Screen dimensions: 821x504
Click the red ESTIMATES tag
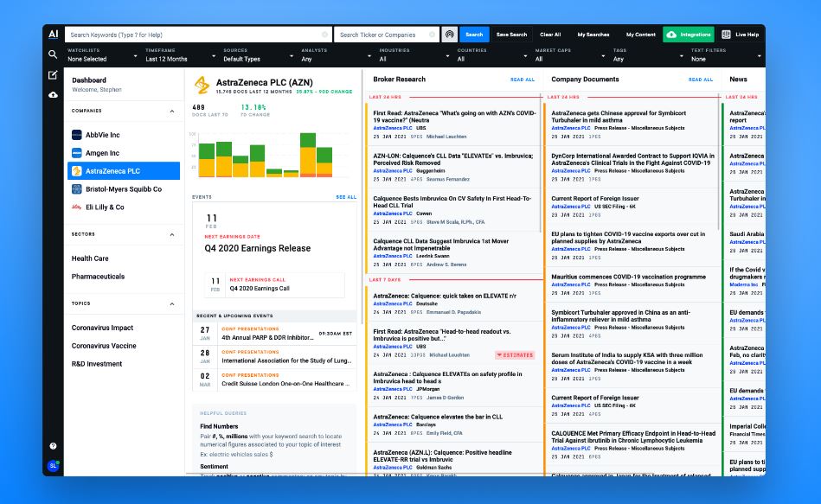pyautogui.click(x=515, y=354)
